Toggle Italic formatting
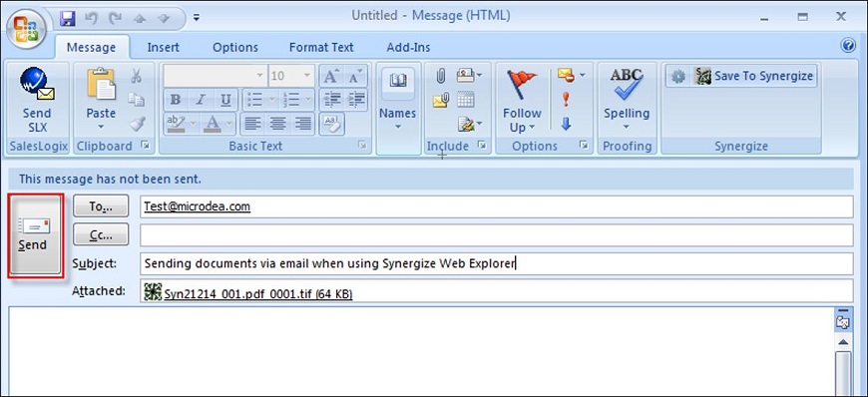The width and height of the screenshot is (868, 397). coord(201,100)
